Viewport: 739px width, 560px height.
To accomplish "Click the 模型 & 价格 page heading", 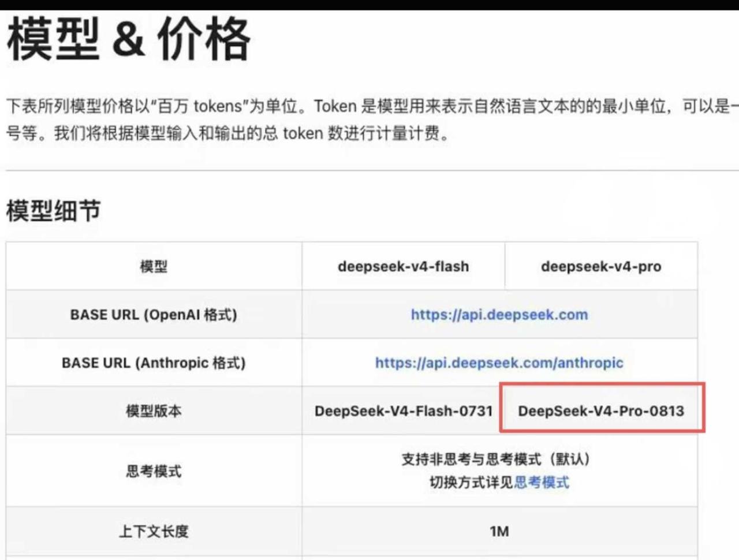I will click(129, 39).
